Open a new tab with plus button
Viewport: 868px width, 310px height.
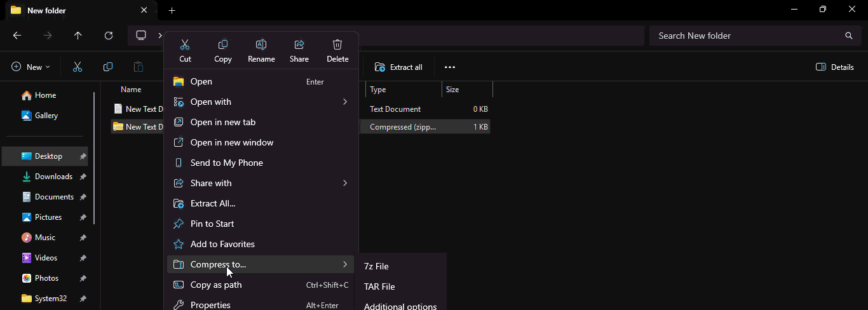click(x=172, y=10)
